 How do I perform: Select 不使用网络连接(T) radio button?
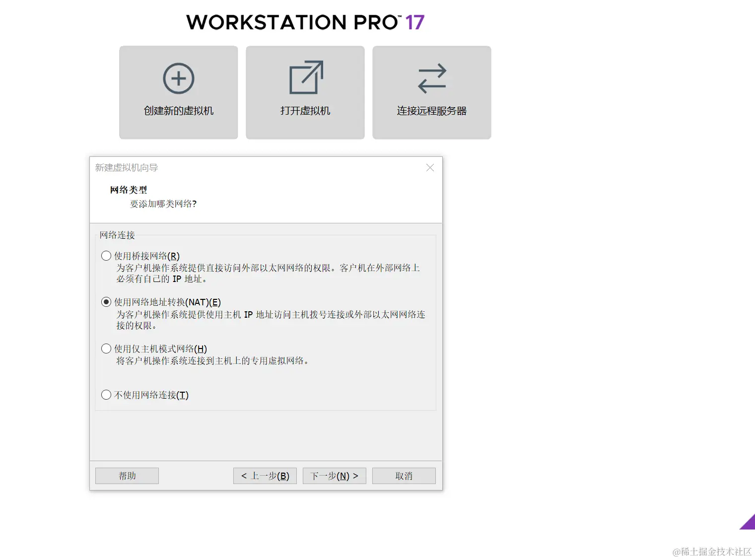coord(106,395)
